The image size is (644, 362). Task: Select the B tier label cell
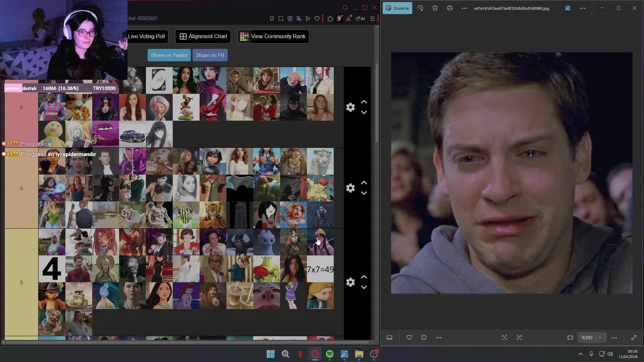(21, 282)
